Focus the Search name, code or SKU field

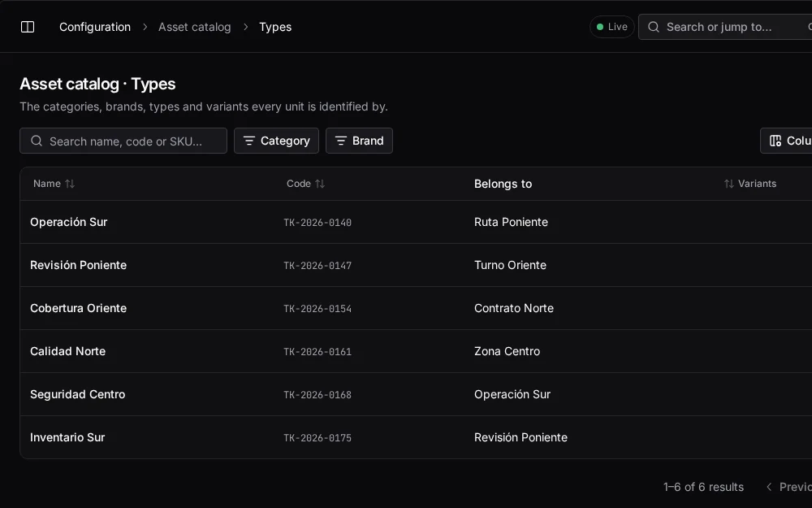[123, 141]
